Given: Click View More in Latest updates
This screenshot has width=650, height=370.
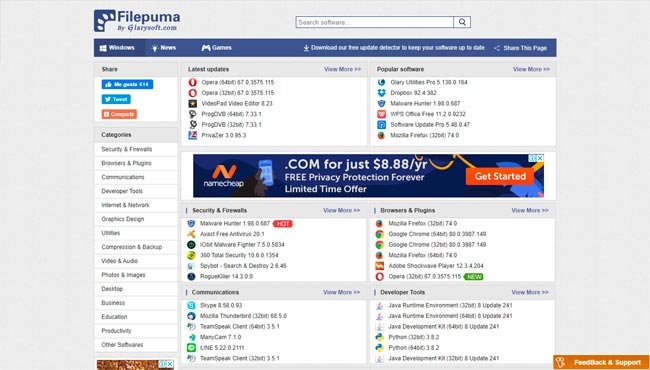Looking at the screenshot, I should pos(342,69).
